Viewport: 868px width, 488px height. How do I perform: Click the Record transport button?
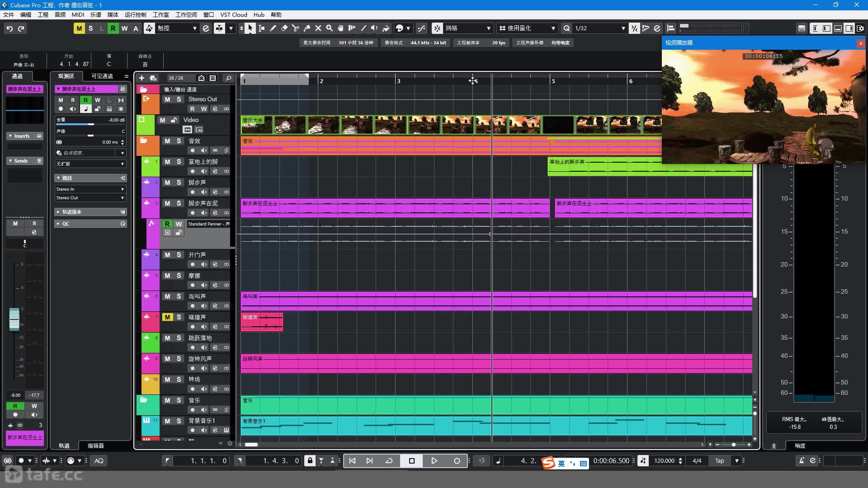point(457,461)
